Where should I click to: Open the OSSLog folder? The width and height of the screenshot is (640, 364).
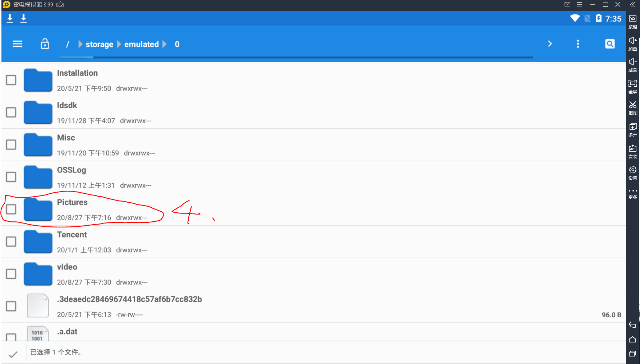pos(72,170)
